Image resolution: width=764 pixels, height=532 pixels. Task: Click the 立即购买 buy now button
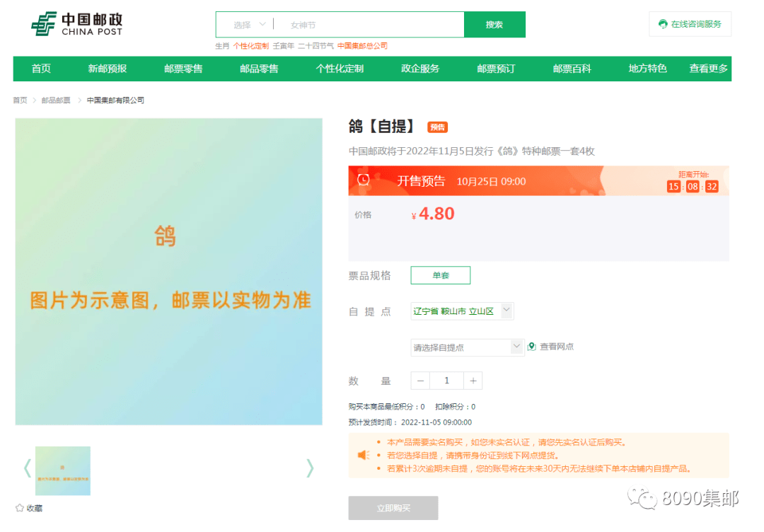pos(393,508)
